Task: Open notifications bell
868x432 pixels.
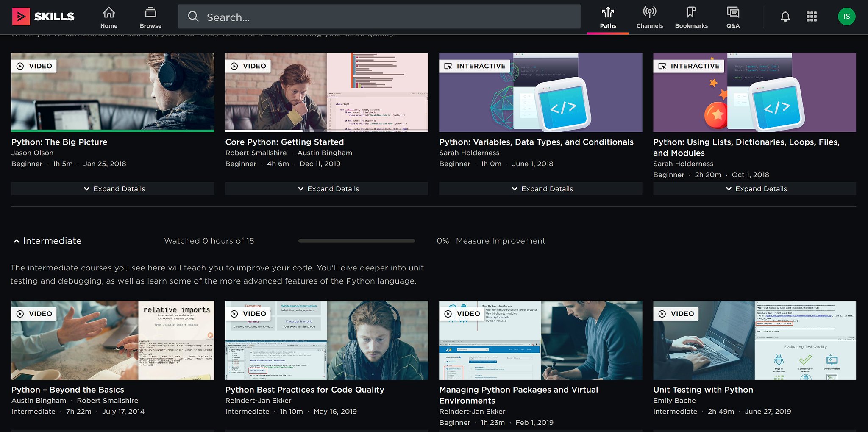Action: pos(785,17)
